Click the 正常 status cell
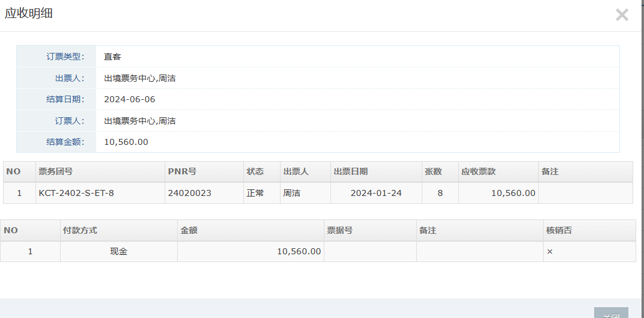This screenshot has height=318, width=644. point(255,193)
